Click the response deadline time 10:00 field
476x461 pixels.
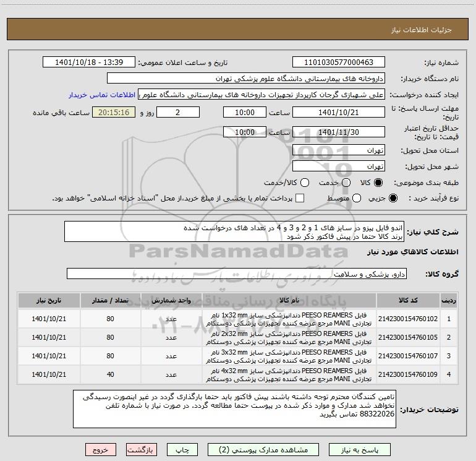click(x=245, y=112)
